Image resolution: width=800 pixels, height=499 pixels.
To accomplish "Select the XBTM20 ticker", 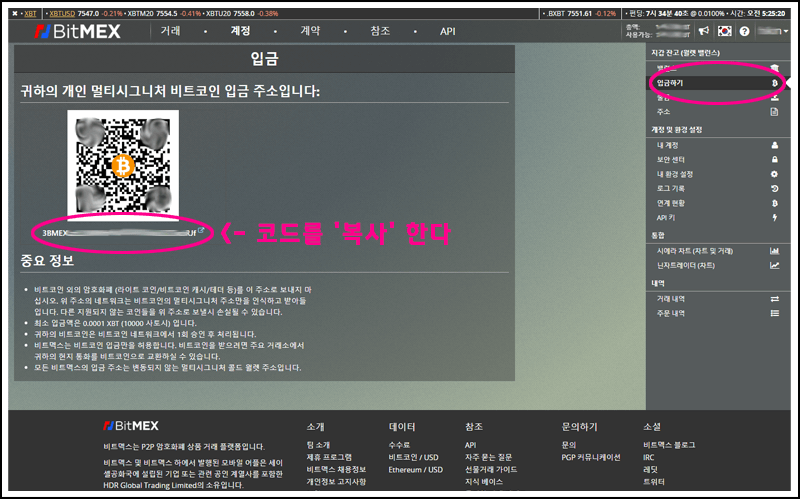I will pyautogui.click(x=141, y=14).
